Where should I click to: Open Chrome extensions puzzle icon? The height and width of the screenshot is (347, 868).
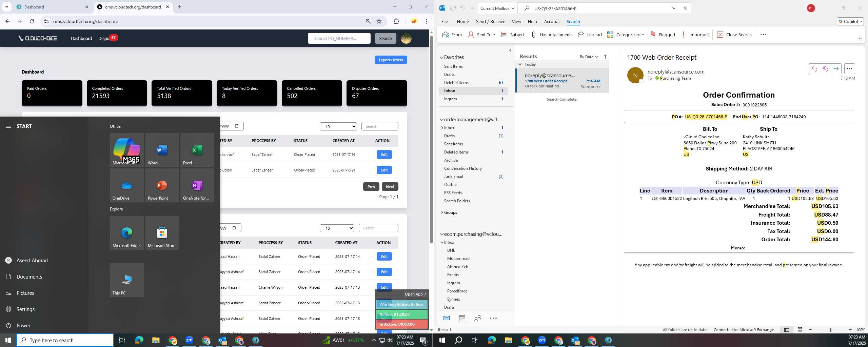396,21
